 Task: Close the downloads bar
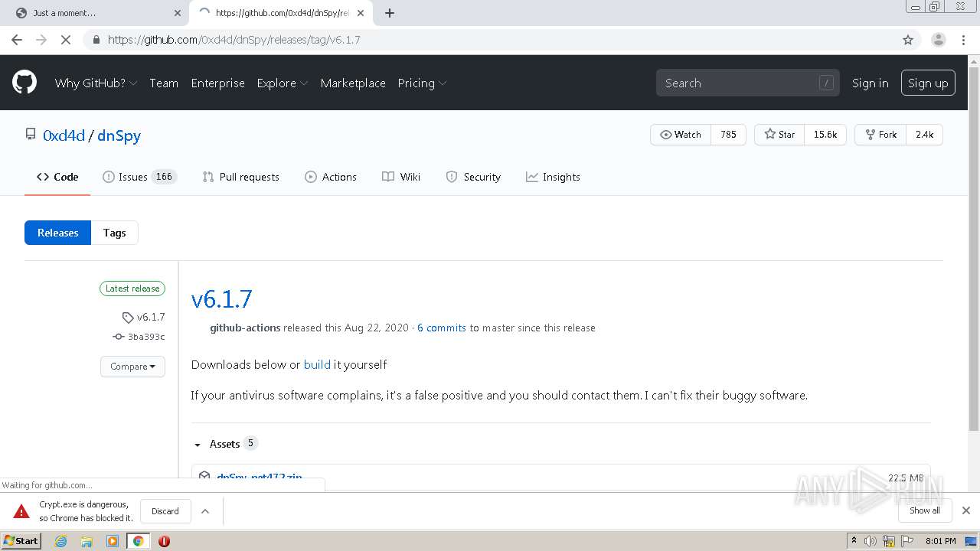[x=966, y=510]
